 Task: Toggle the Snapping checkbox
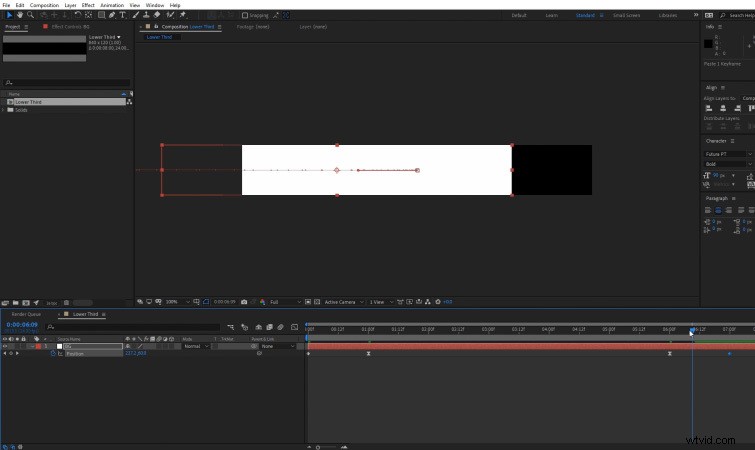pos(245,15)
